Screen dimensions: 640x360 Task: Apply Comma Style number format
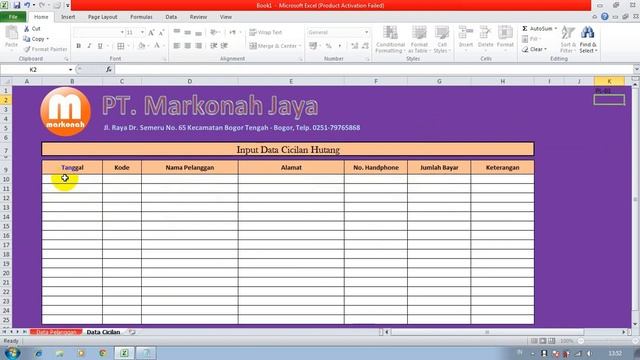339,46
